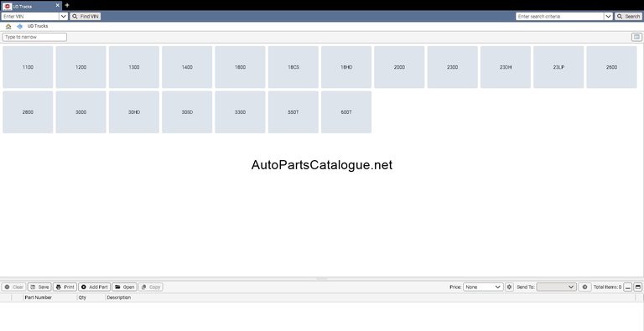Open the 30HD model tile
644x331 pixels.
point(134,112)
